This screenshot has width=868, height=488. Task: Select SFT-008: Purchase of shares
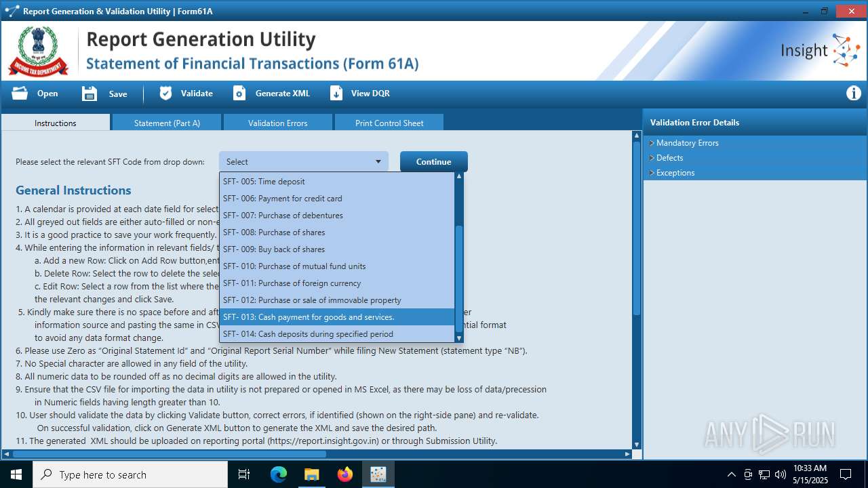337,232
